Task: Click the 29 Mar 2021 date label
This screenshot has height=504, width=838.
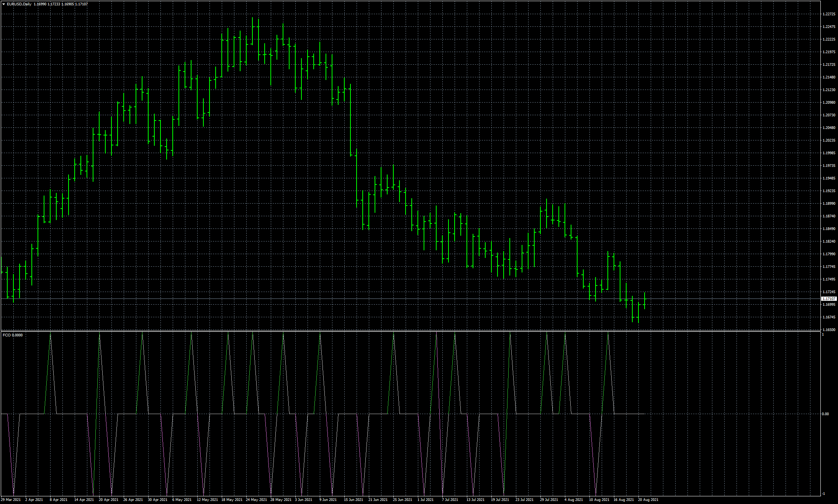Action: point(11,500)
